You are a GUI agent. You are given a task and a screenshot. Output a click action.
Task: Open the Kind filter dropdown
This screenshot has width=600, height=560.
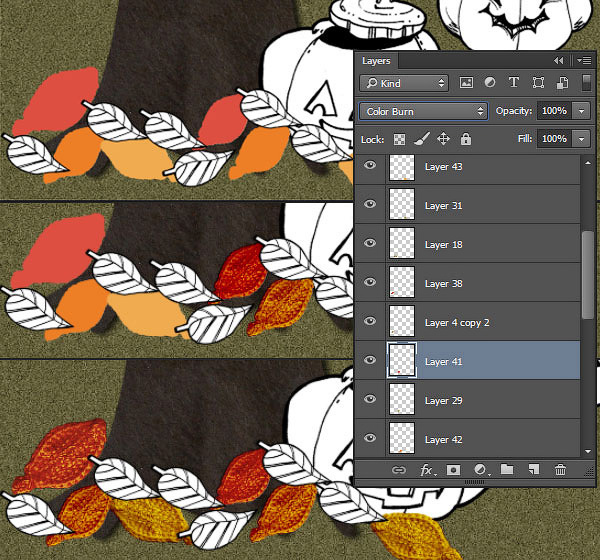tap(404, 83)
